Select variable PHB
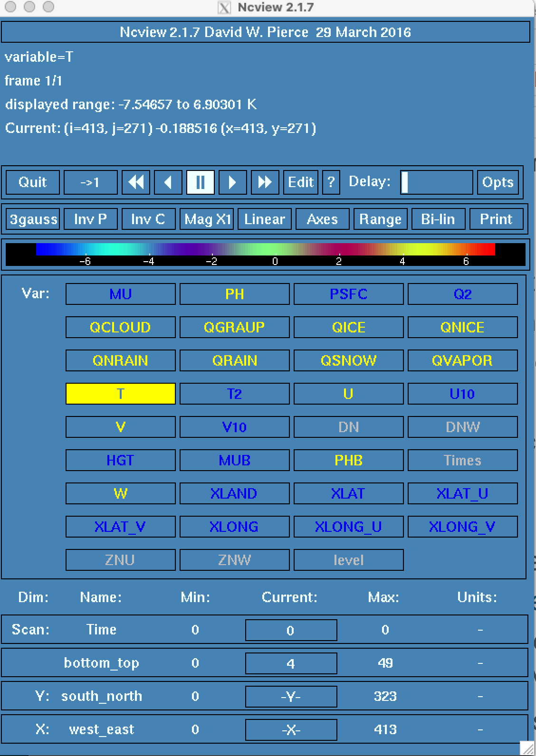Viewport: 536px width, 756px height. tap(349, 460)
